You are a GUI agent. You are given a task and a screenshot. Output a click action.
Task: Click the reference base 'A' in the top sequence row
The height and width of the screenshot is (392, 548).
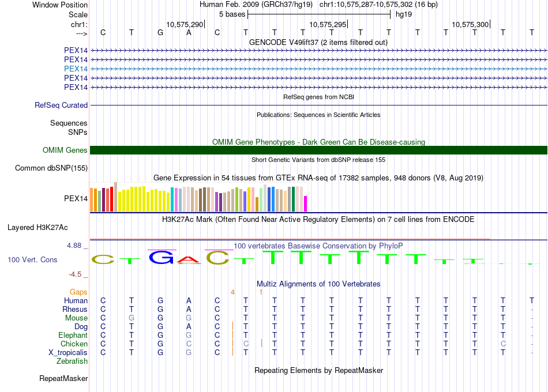pos(189,32)
